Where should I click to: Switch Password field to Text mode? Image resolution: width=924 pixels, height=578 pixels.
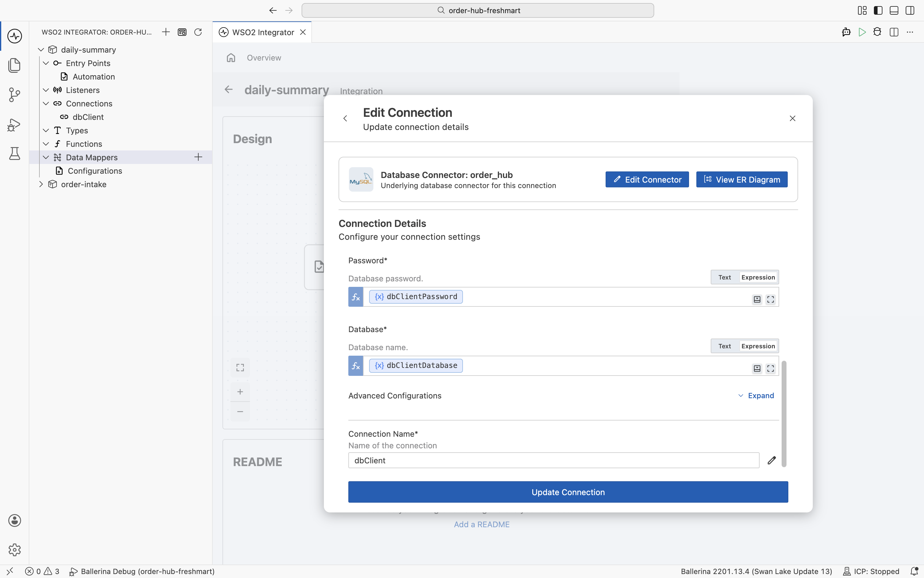(x=724, y=277)
